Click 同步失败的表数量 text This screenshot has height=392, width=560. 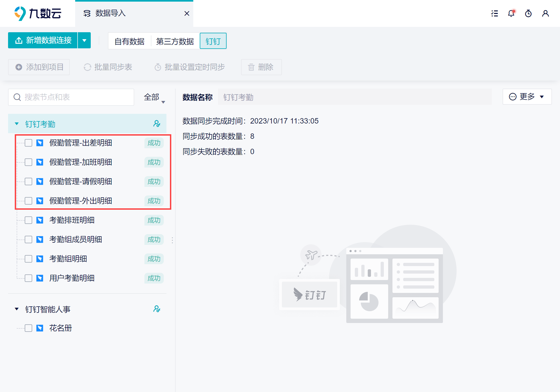(x=218, y=152)
